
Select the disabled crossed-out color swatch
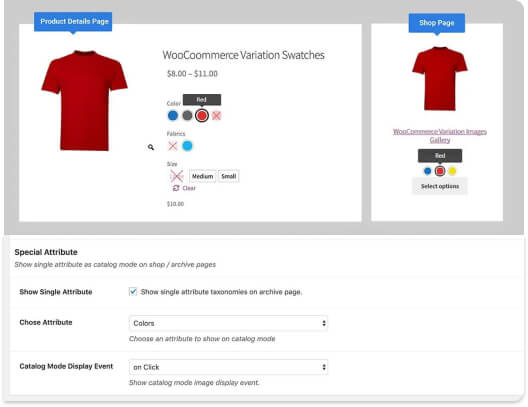click(x=217, y=116)
